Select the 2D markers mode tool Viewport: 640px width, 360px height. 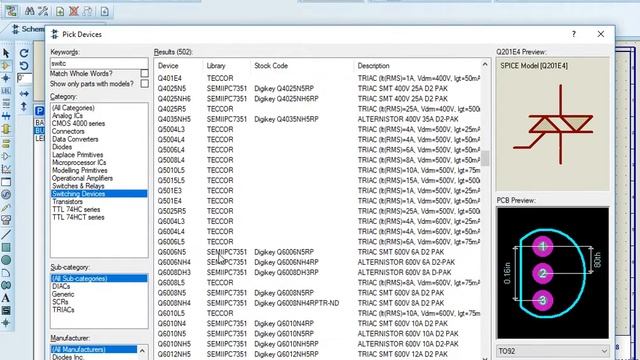(6, 323)
